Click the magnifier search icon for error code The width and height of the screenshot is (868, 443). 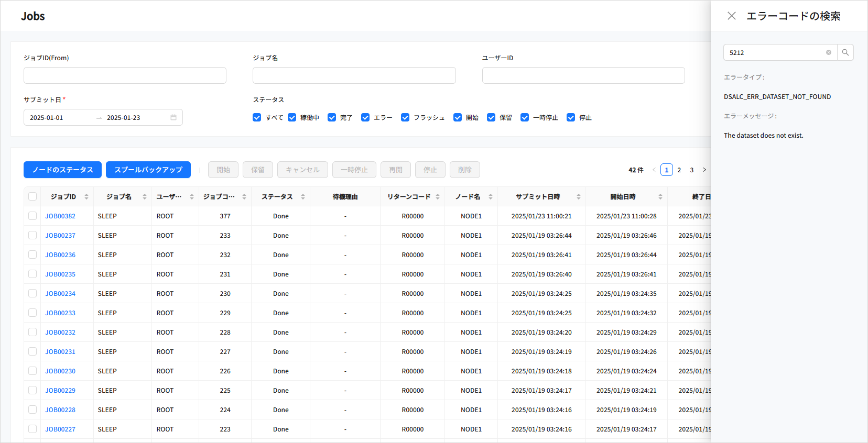tap(845, 52)
